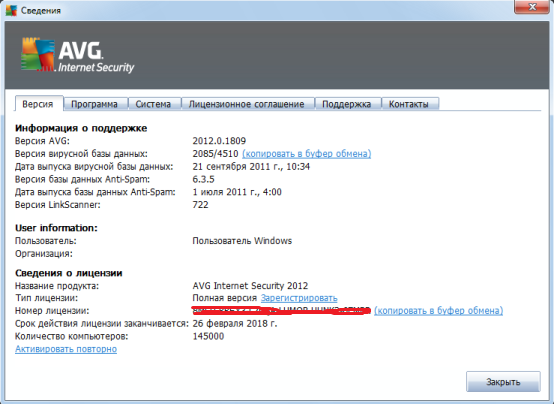Select the AVG version value 2012.0.1809
This screenshot has width=554, height=404.
click(219, 141)
